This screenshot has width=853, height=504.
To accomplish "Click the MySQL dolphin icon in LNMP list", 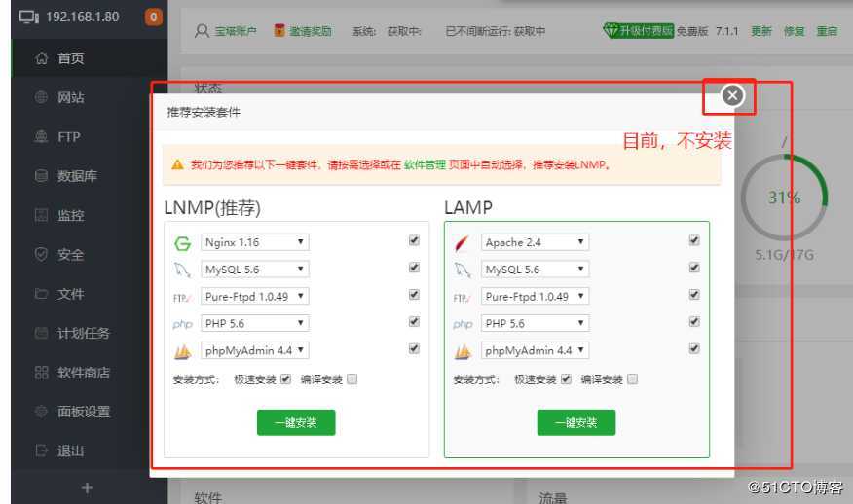I will tap(182, 270).
